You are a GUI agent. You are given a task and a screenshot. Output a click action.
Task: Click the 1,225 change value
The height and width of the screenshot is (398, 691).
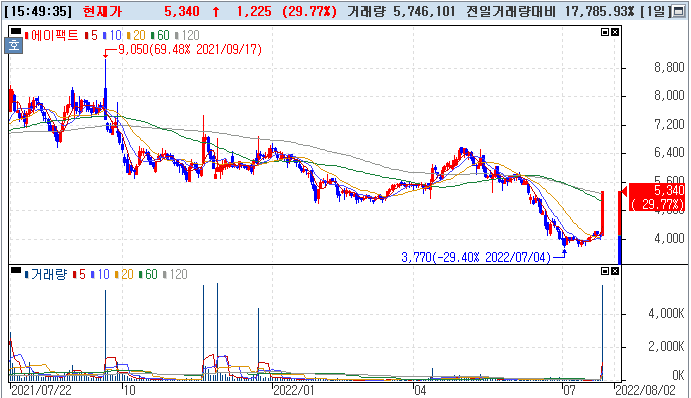tap(254, 11)
